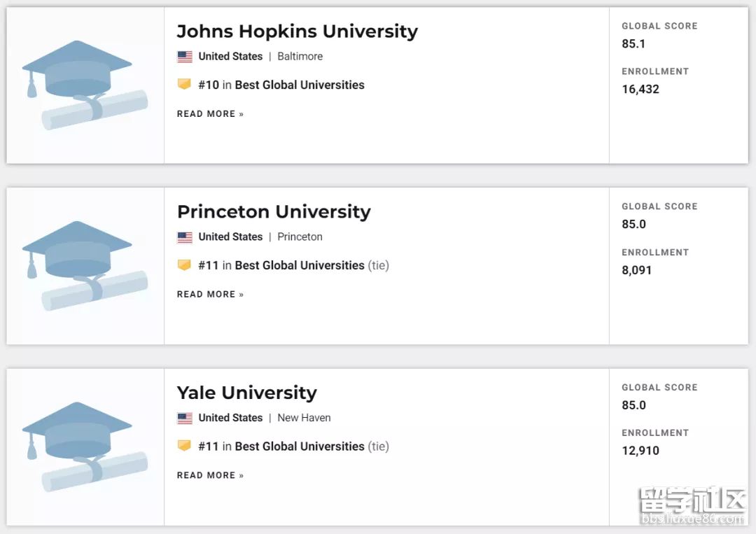The image size is (756, 534).
Task: Click the US flag in Princeton card
Action: tap(185, 237)
